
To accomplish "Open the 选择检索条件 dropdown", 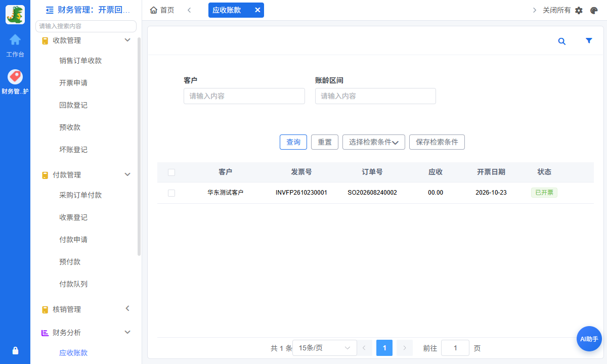I will click(374, 142).
